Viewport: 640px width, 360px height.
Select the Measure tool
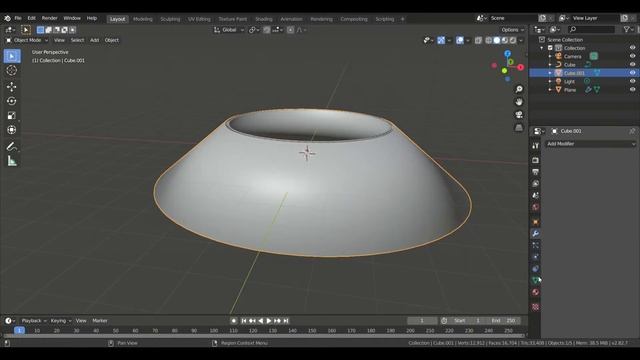12,161
